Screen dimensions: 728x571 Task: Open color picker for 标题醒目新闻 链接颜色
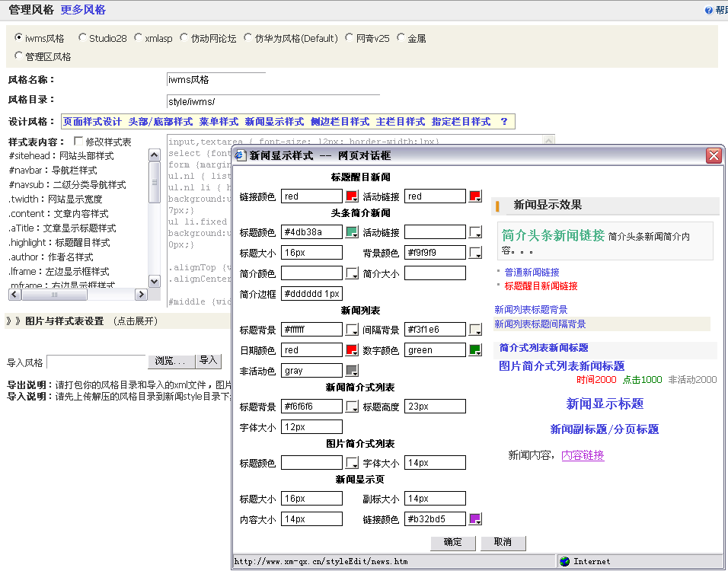[352, 196]
